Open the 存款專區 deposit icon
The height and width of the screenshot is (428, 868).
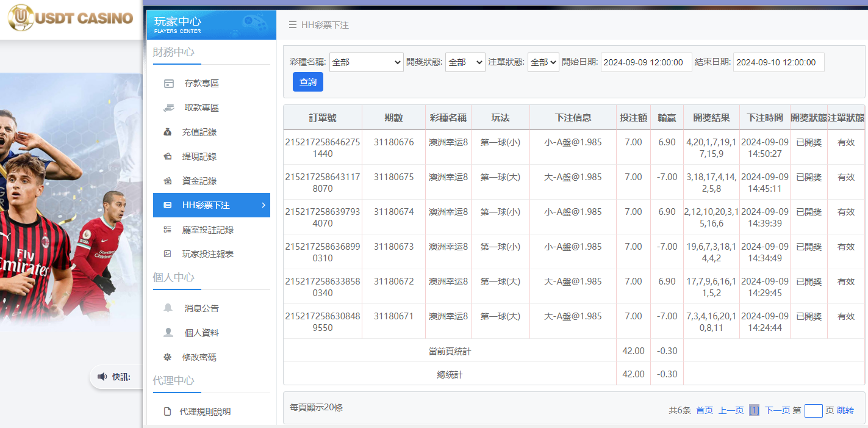pyautogui.click(x=168, y=82)
